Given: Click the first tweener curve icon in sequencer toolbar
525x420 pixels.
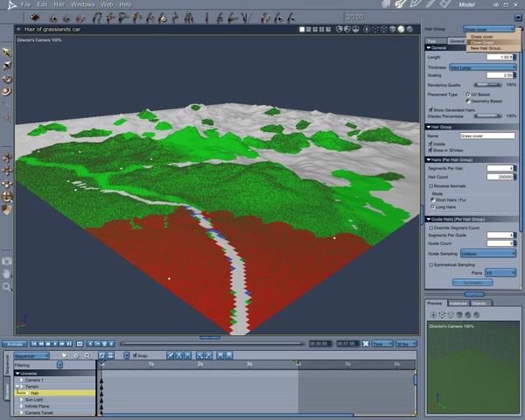Looking at the screenshot, I should tap(171, 355).
